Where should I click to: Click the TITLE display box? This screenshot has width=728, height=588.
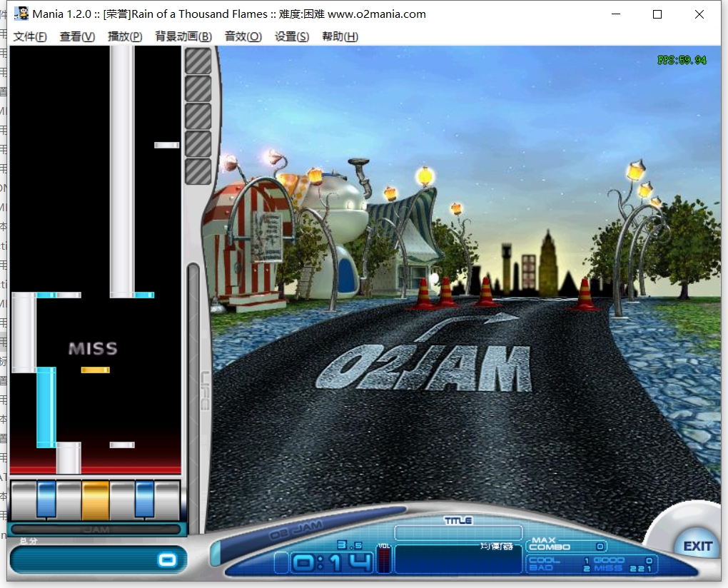(x=458, y=532)
